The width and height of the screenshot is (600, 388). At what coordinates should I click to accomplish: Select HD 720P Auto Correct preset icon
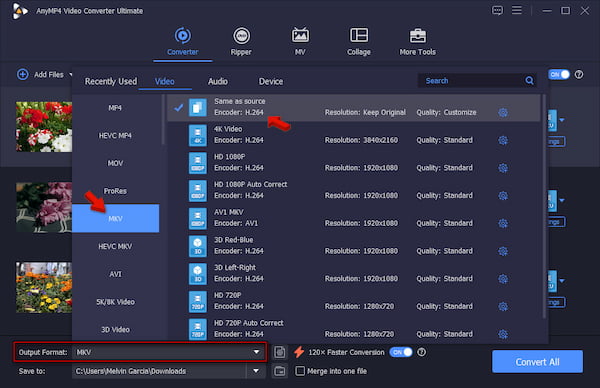pyautogui.click(x=197, y=329)
